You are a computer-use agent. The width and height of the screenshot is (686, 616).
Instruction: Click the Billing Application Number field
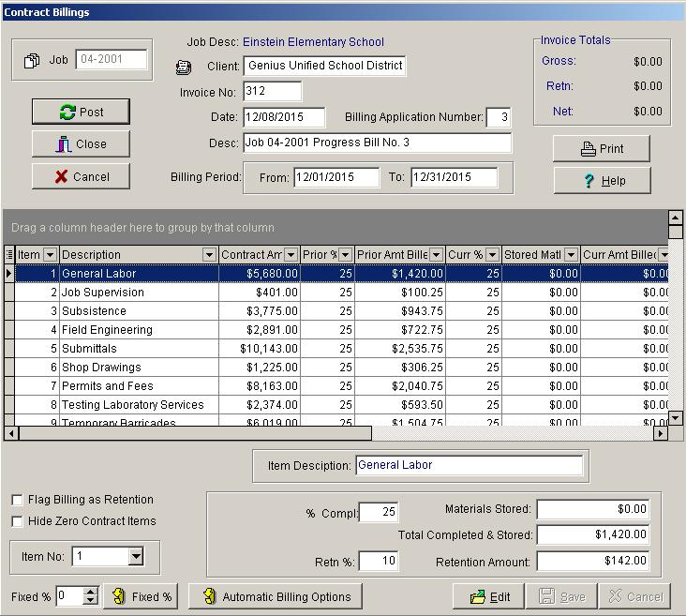point(499,117)
